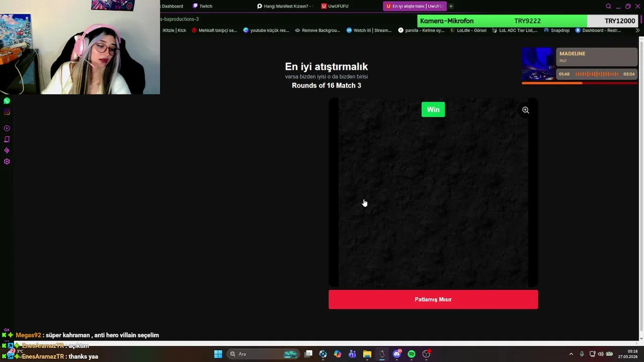The image size is (644, 362).
Task: Open the OBS Studio taskbar icon
Action: click(x=426, y=354)
